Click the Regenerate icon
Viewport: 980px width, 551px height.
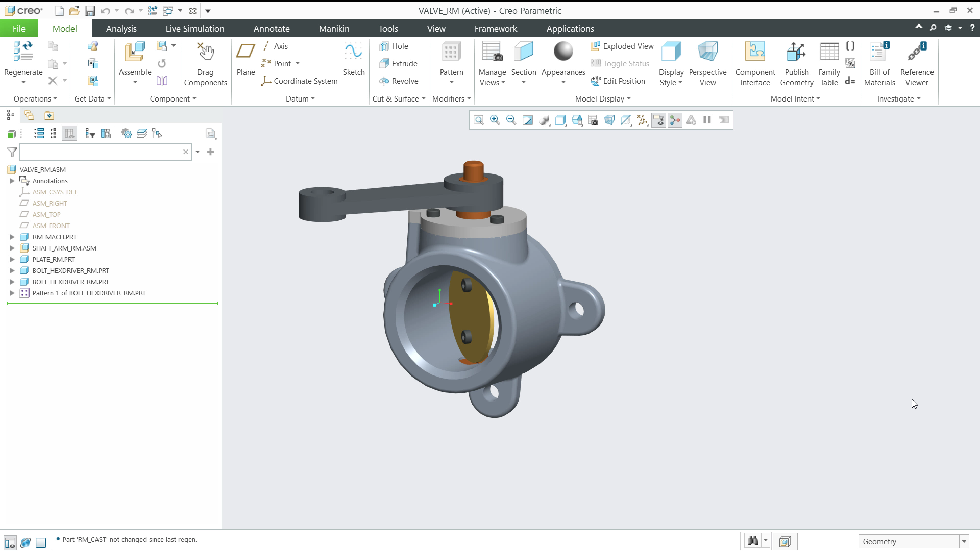point(23,52)
